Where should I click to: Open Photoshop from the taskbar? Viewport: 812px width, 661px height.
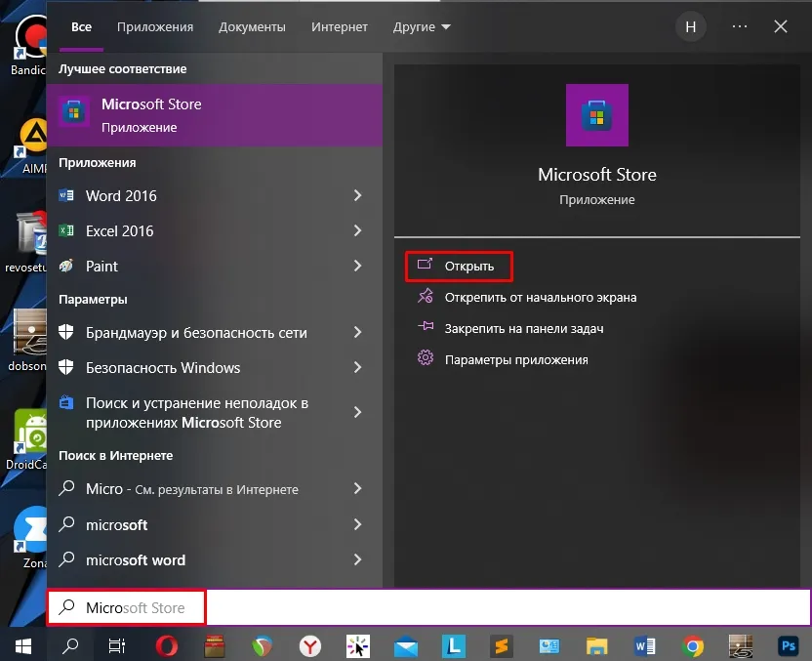click(x=788, y=646)
